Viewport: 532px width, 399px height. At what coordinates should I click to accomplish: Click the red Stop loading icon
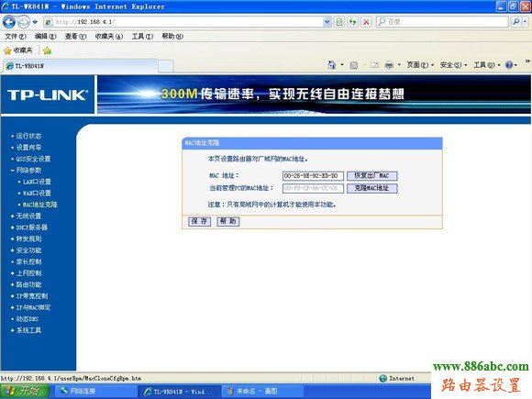click(366, 22)
